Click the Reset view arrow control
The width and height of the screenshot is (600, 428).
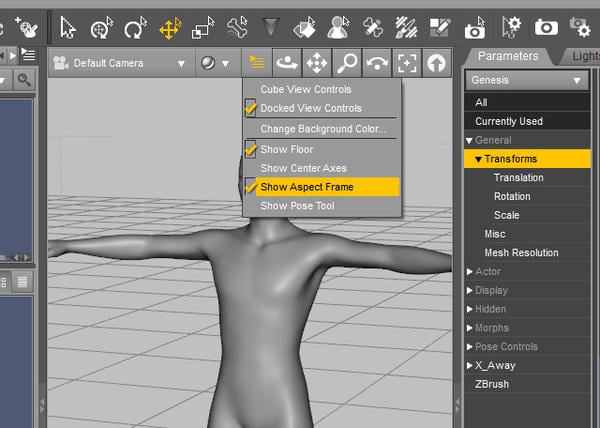[x=436, y=63]
